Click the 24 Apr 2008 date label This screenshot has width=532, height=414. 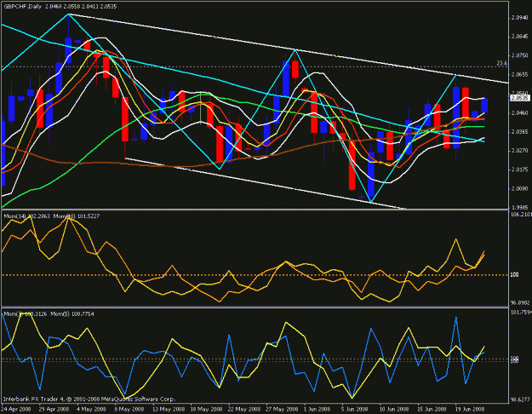pyautogui.click(x=17, y=409)
